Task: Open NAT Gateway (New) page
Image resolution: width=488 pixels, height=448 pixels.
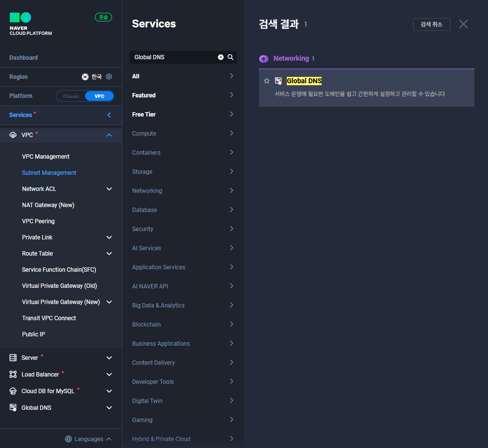Action: coord(48,205)
